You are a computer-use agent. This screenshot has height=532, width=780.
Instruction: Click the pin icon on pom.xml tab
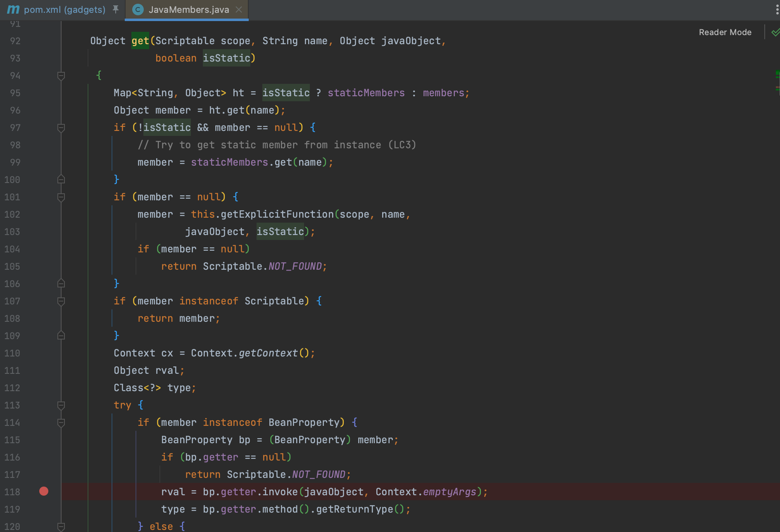pos(116,9)
